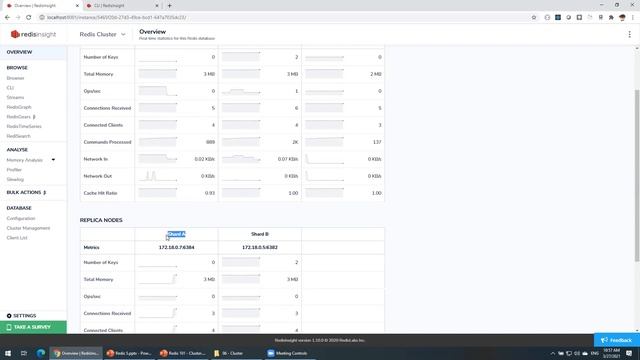Bookmark this page with the star icon
This screenshot has height=360, width=640.
(x=533, y=18)
